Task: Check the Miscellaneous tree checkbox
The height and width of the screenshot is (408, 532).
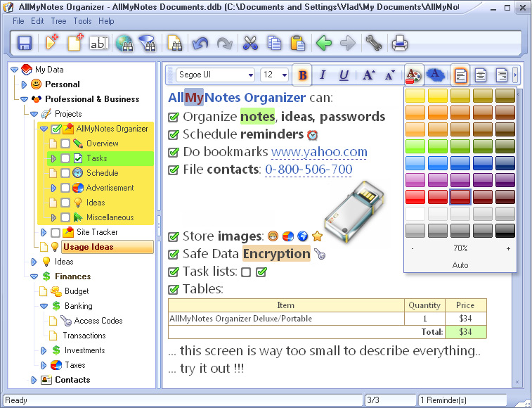Action: point(65,217)
